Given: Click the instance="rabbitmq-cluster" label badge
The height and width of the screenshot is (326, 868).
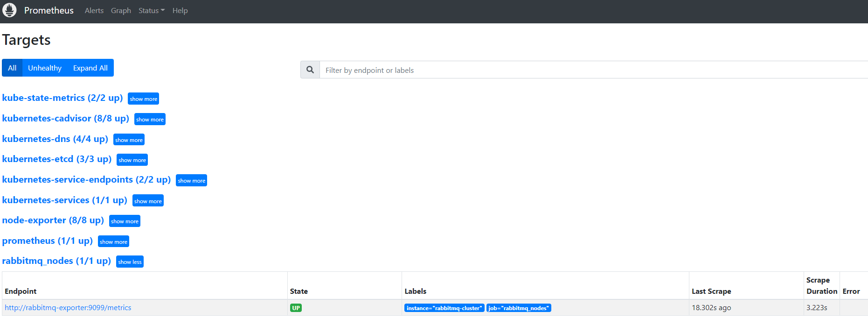Looking at the screenshot, I should [444, 308].
